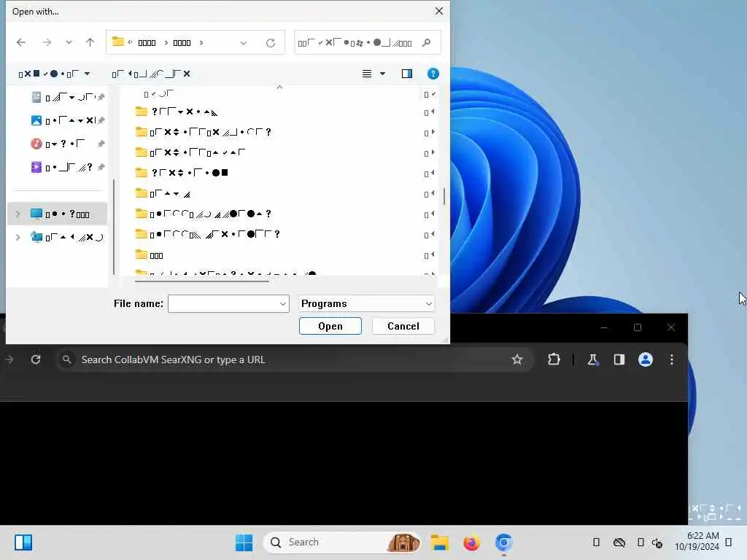Screen dimensions: 747x560
Task: Open the Windows Start menu
Action: [244, 542]
